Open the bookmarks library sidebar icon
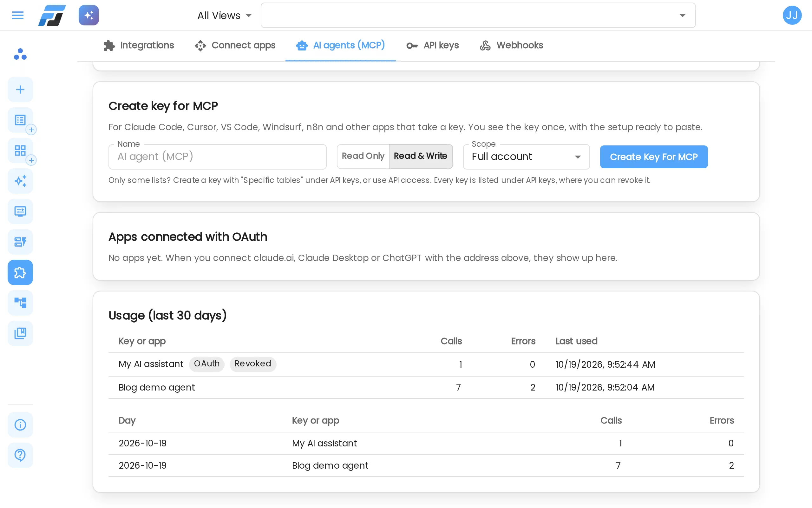 (x=20, y=333)
